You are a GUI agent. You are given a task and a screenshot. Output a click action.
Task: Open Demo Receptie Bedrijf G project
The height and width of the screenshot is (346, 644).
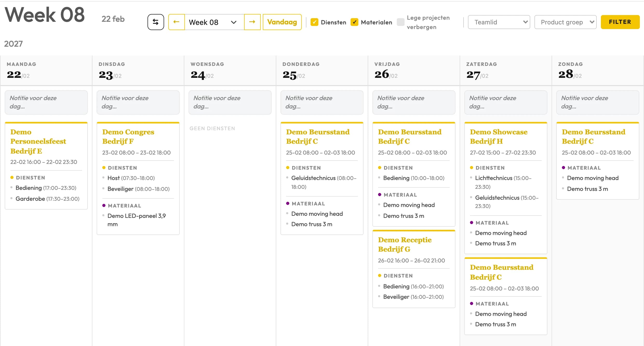tap(405, 244)
